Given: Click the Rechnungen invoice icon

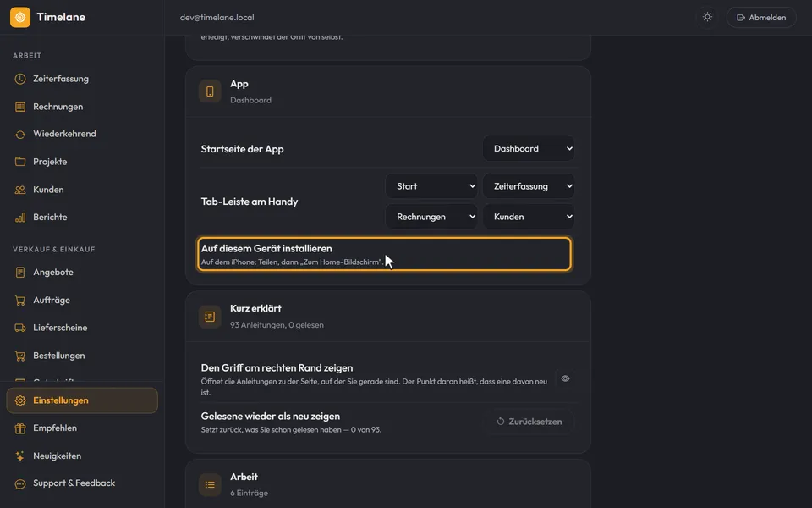Looking at the screenshot, I should [x=20, y=107].
